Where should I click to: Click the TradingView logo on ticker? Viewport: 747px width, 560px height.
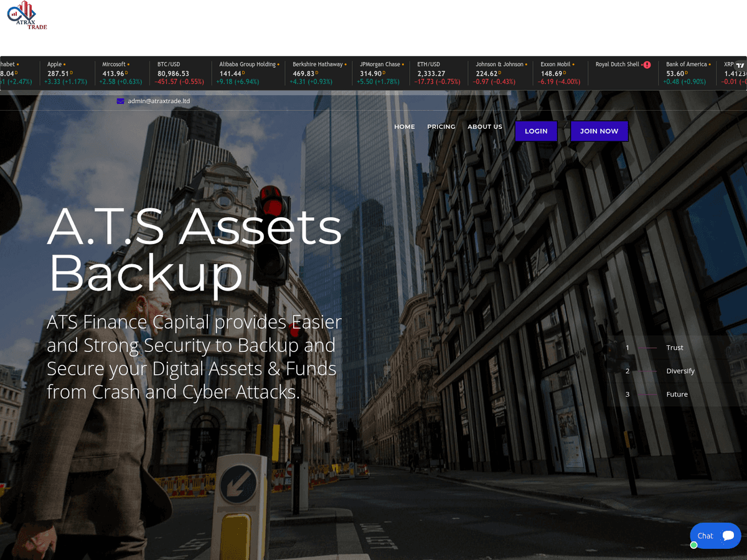tap(740, 65)
